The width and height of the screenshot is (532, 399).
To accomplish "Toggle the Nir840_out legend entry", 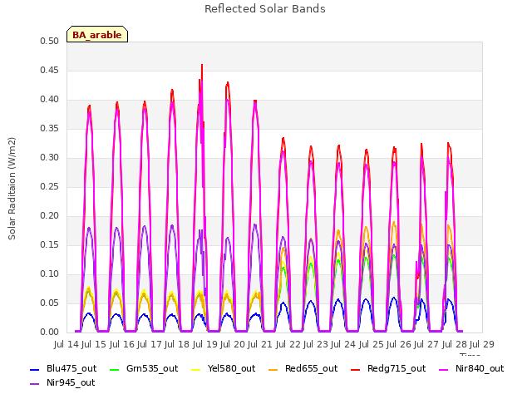I will pyautogui.click(x=471, y=369).
